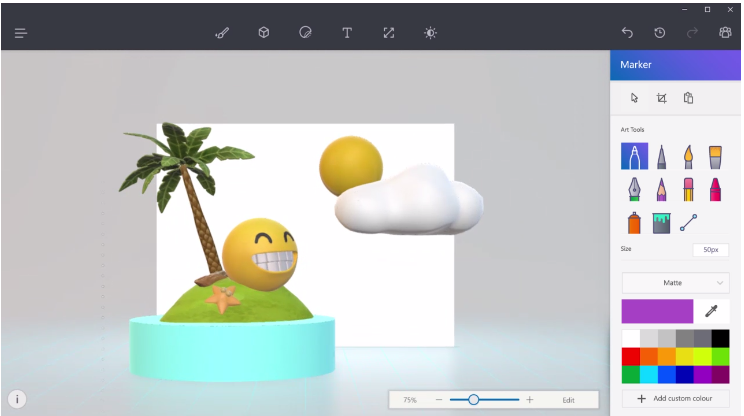Pick the red color swatch
This screenshot has height=416, width=744.
(631, 356)
